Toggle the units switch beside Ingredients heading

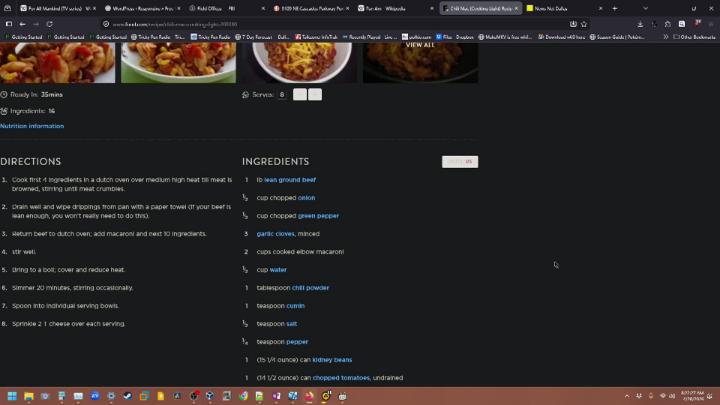(460, 162)
